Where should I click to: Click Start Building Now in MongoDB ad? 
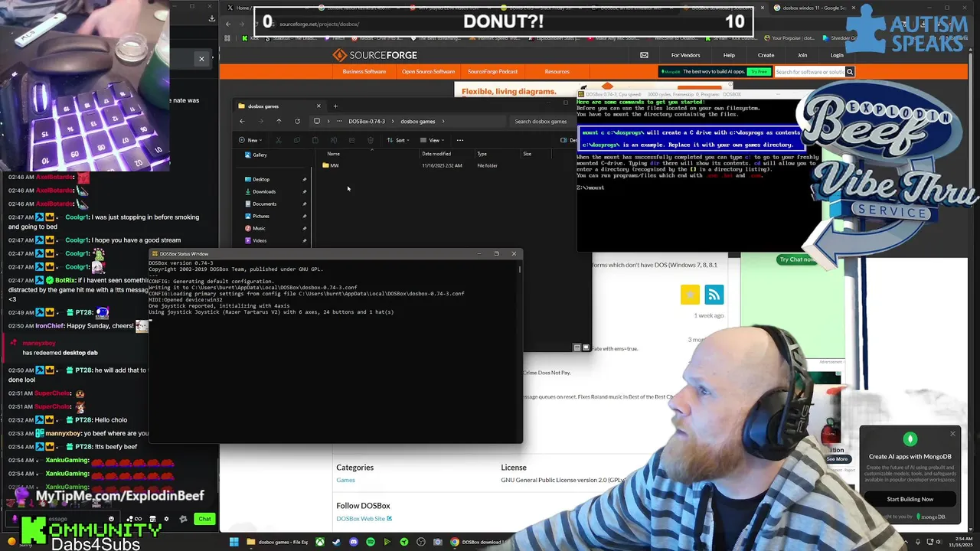click(x=910, y=499)
